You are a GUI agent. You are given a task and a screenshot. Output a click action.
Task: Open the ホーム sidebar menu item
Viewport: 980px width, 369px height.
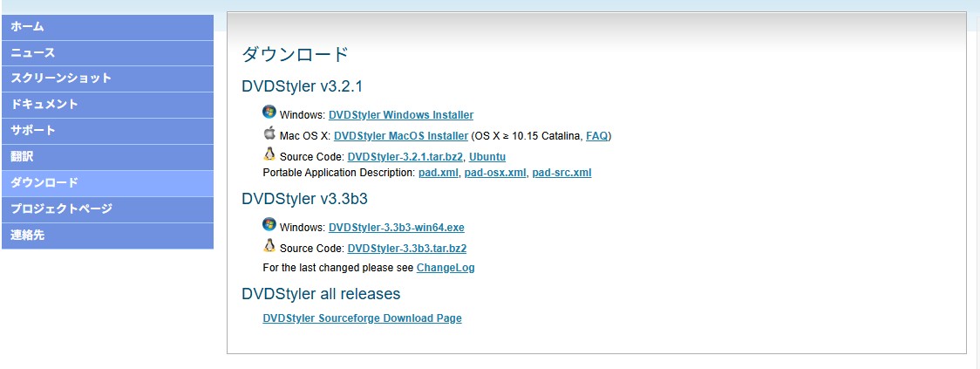(x=107, y=27)
